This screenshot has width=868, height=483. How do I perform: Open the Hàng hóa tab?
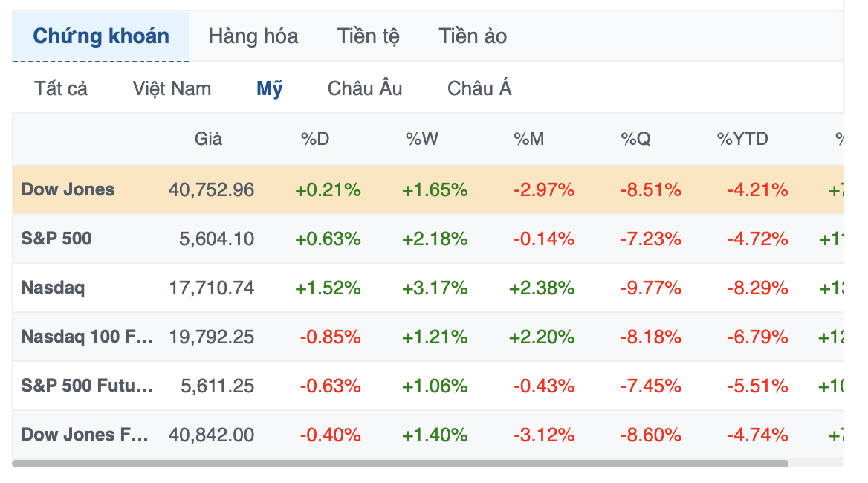coord(253,36)
